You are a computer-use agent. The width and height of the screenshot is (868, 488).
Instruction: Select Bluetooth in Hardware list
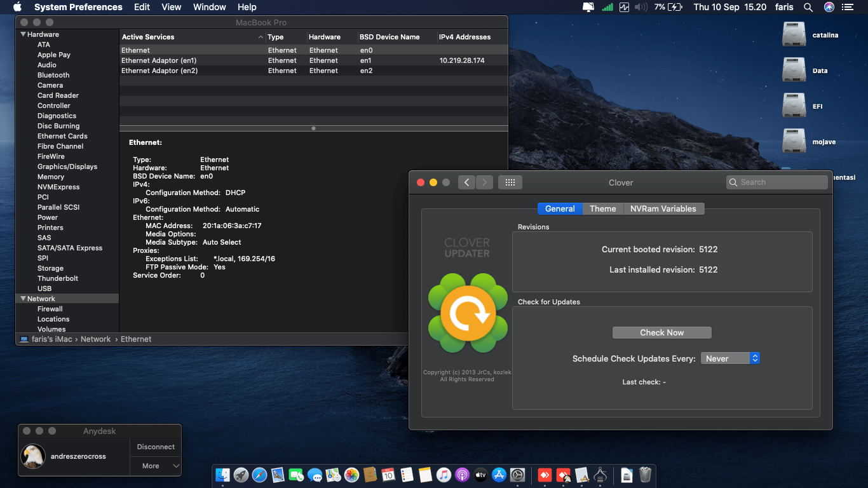tap(53, 75)
